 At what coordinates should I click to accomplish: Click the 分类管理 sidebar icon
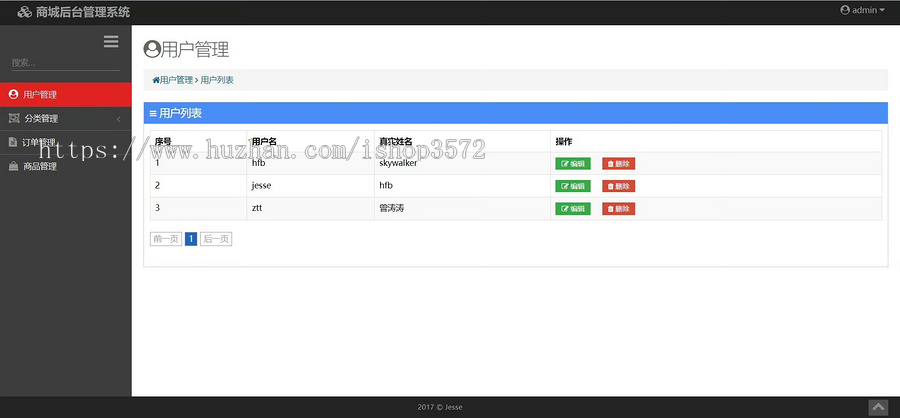pos(14,118)
